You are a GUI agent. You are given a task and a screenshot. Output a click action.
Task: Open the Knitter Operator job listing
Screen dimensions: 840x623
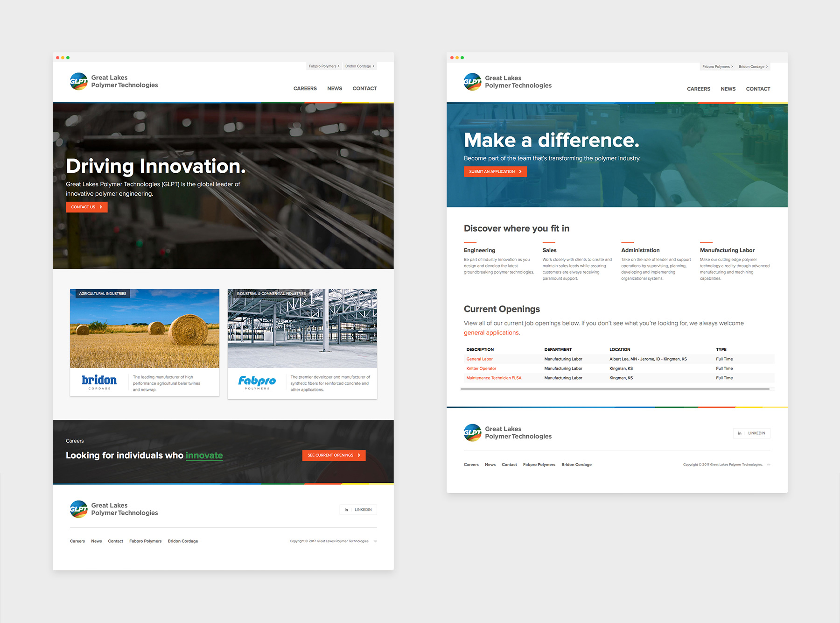[481, 368]
